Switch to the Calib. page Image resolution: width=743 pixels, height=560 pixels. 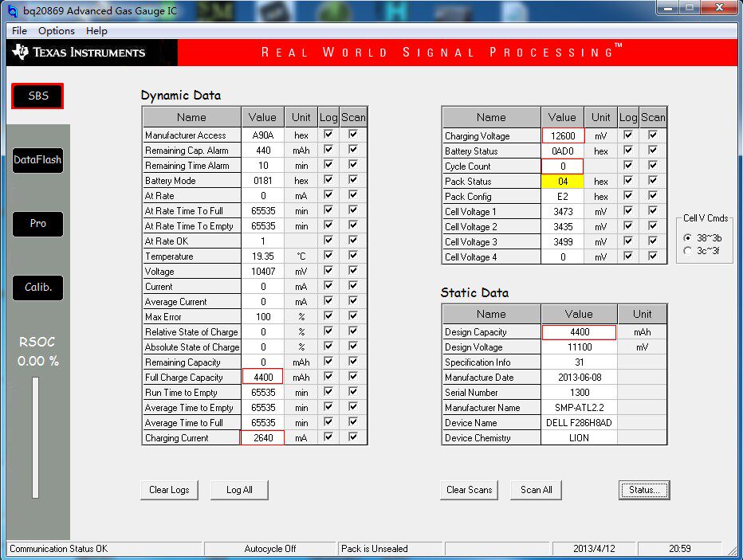(x=38, y=288)
